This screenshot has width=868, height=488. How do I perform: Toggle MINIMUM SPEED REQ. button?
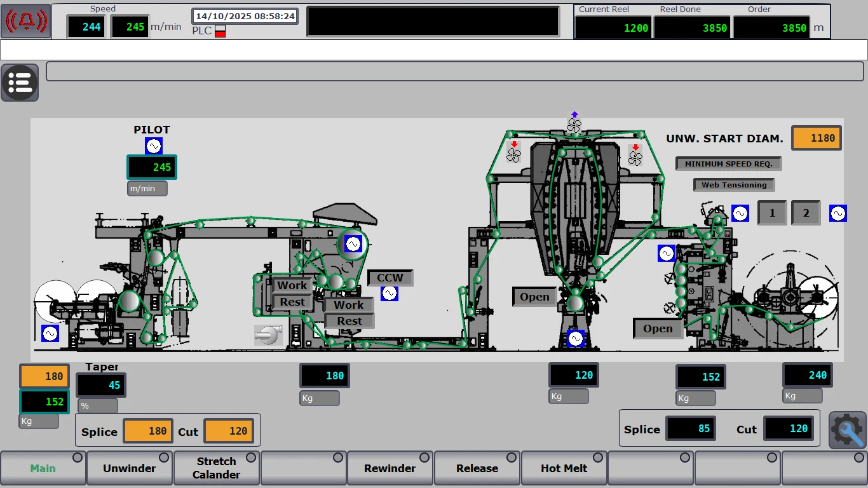[x=728, y=164]
